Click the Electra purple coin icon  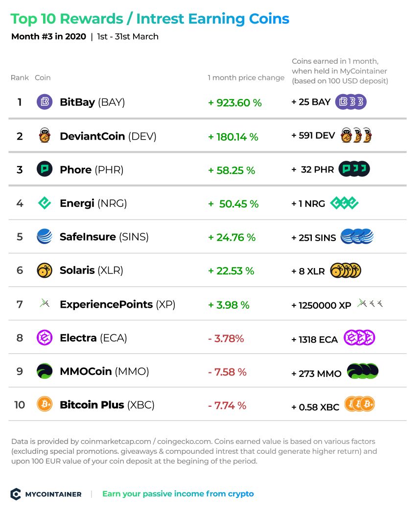coord(45,338)
